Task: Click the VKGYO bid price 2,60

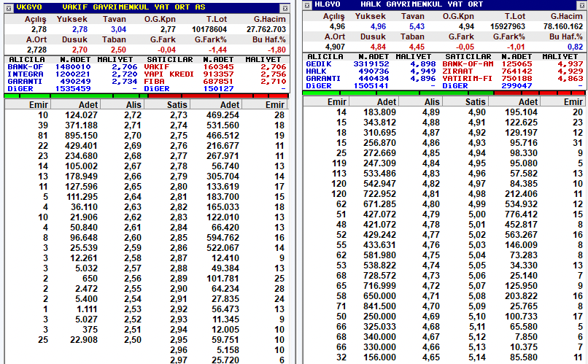Action: [x=133, y=238]
